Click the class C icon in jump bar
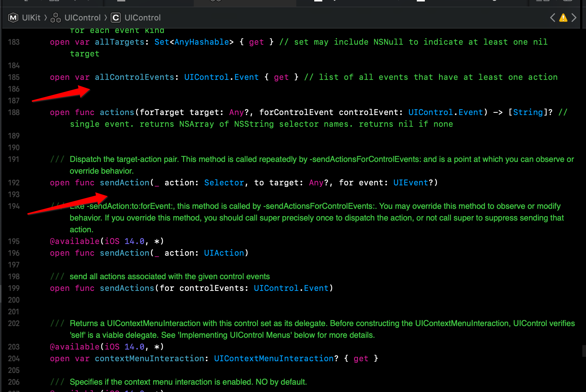The width and height of the screenshot is (586, 392). point(116,18)
